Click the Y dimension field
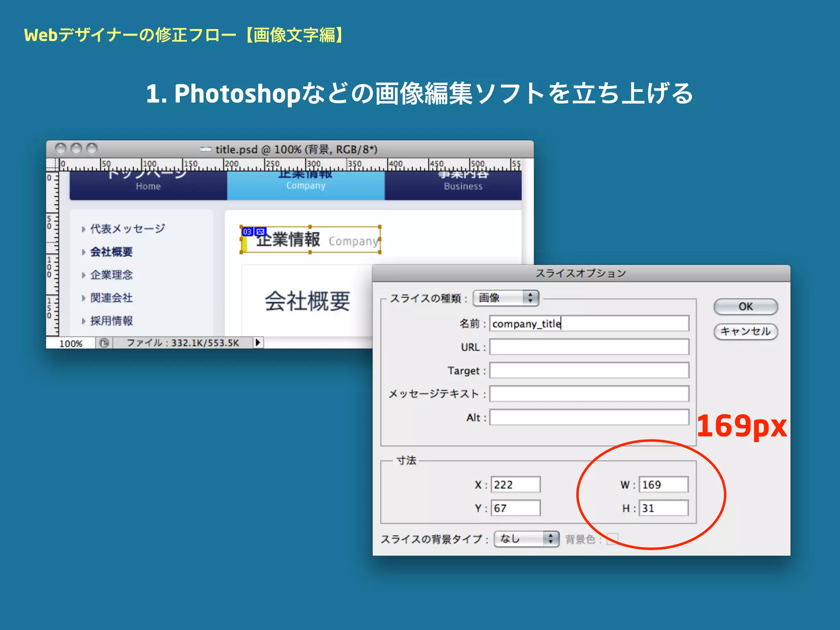The height and width of the screenshot is (630, 840). (516, 508)
